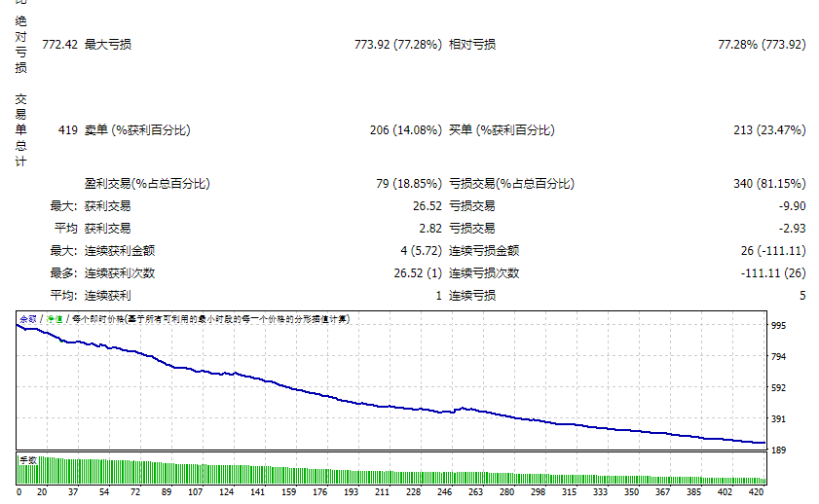Click the 连续亏损金额 label
The image size is (819, 504).
pos(484,251)
